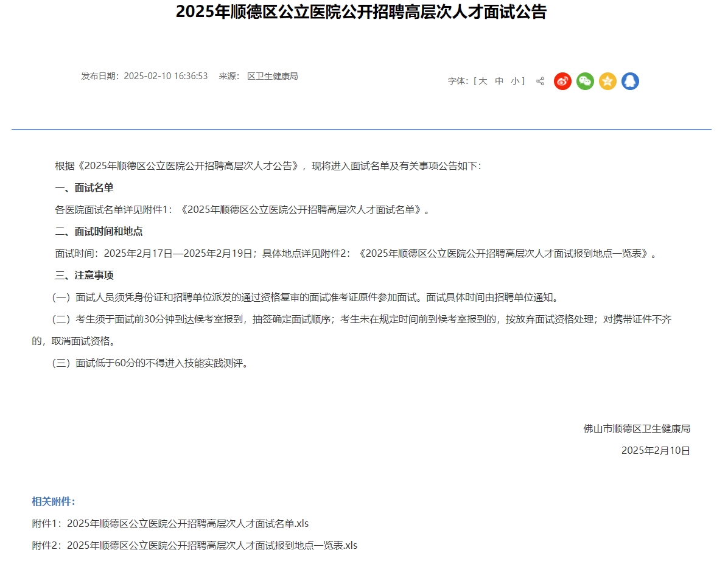Share to QQ with blue penguin icon
The image size is (728, 564).
coord(630,82)
